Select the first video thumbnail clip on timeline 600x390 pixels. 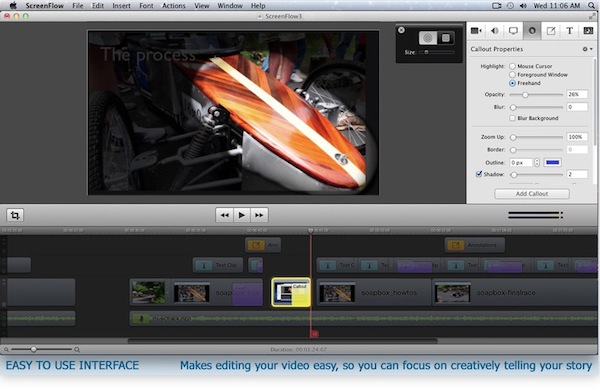[x=148, y=292]
